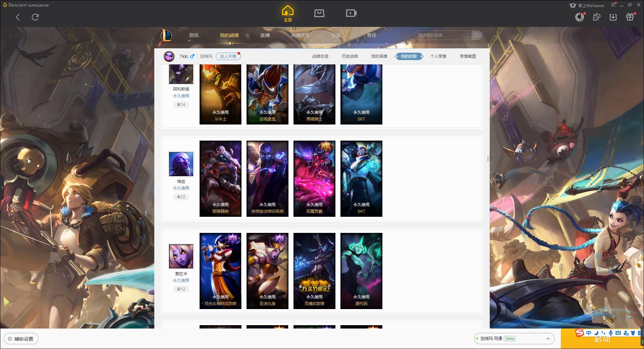The image size is (644, 349).
Task: Click the yellow 启动 launch button
Action: [602, 339]
